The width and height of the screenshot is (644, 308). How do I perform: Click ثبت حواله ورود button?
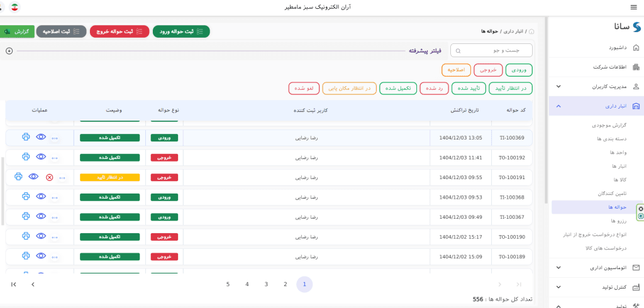[181, 31]
